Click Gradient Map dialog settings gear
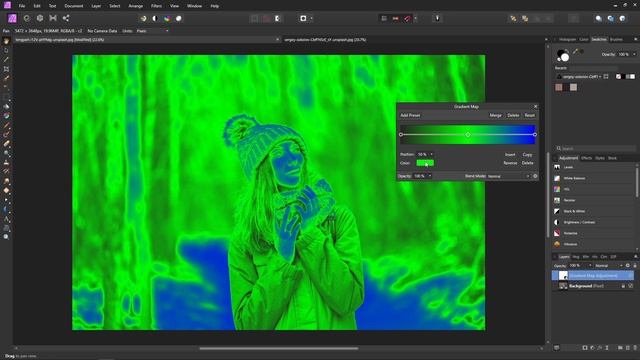The width and height of the screenshot is (640, 360). click(x=535, y=176)
